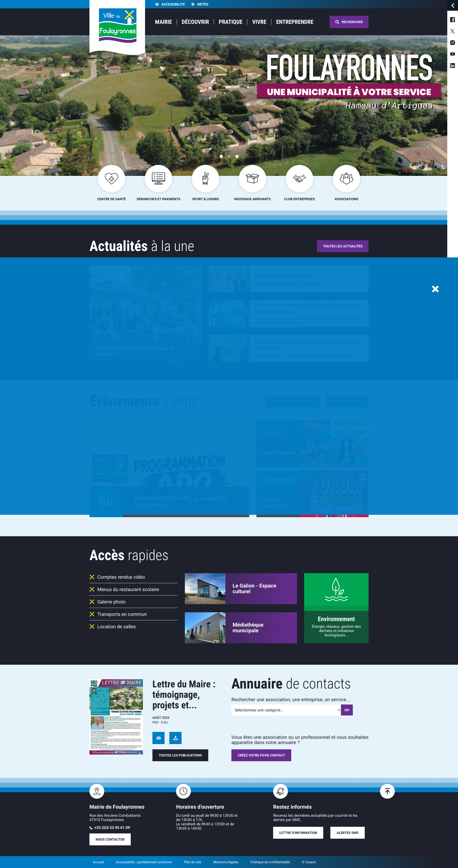The image size is (458, 868).
Task: Open the Facebook icon in side panel
Action: pyautogui.click(x=452, y=20)
